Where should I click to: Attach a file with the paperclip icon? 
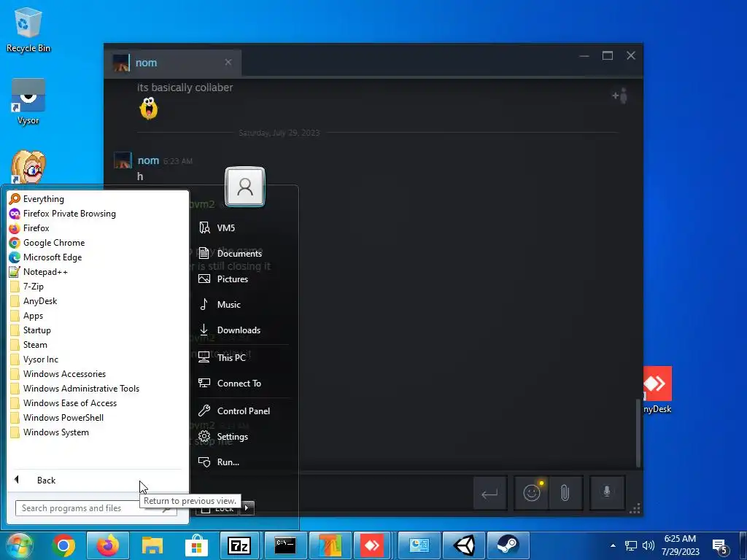click(565, 493)
